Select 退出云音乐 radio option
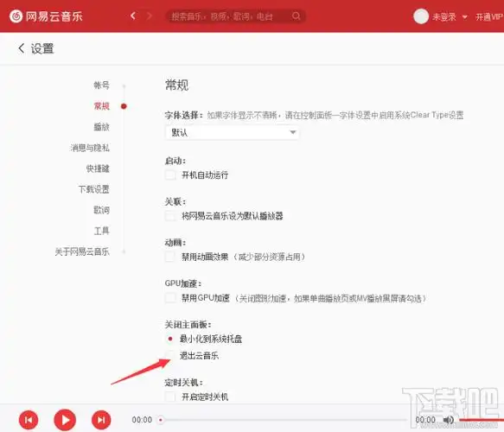Viewport: 504px width, 432px height. point(170,355)
